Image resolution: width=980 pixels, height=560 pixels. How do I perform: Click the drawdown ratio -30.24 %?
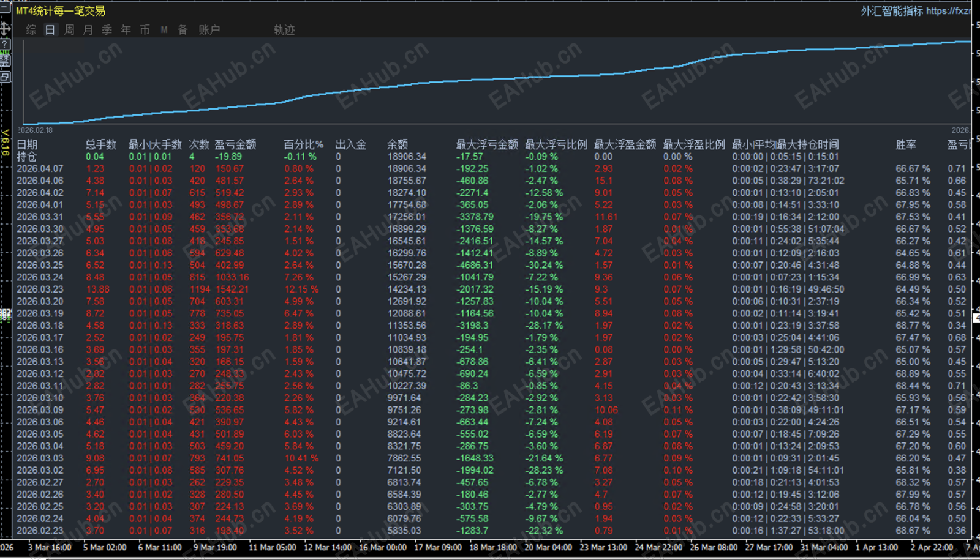point(544,265)
